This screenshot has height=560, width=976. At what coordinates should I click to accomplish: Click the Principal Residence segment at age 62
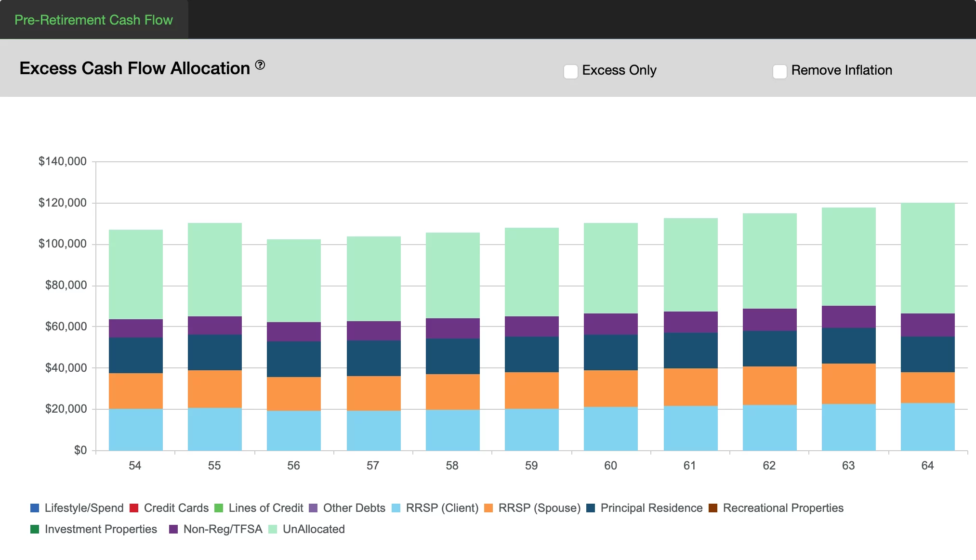point(769,349)
